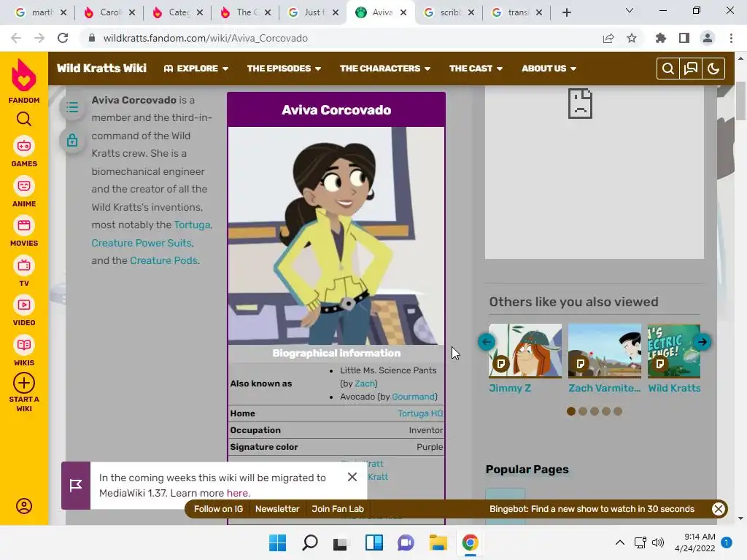Show hidden system tray icons
Viewport: 747px width, 560px height.
(x=620, y=542)
